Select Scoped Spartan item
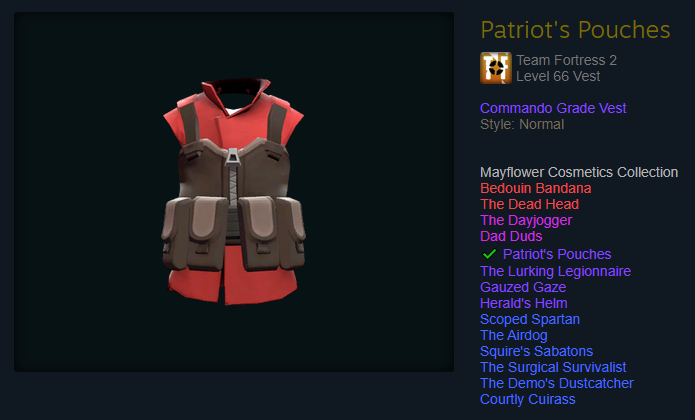This screenshot has width=695, height=420. [x=530, y=319]
